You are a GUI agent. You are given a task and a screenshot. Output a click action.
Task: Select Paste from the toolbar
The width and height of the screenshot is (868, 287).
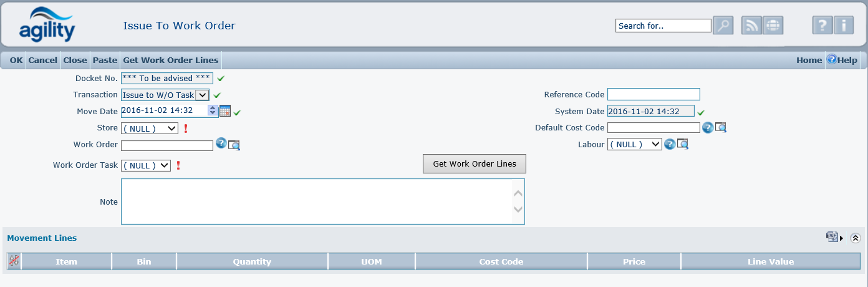pyautogui.click(x=105, y=61)
